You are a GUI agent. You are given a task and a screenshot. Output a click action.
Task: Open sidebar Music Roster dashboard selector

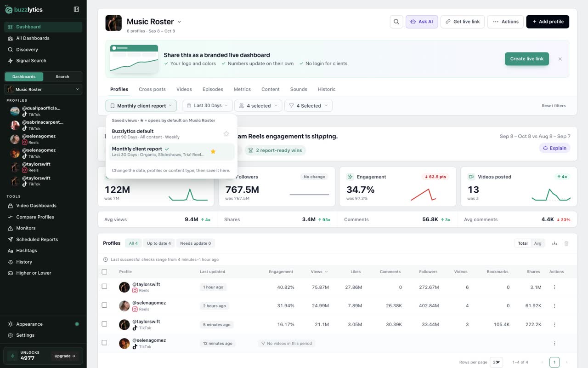[43, 89]
